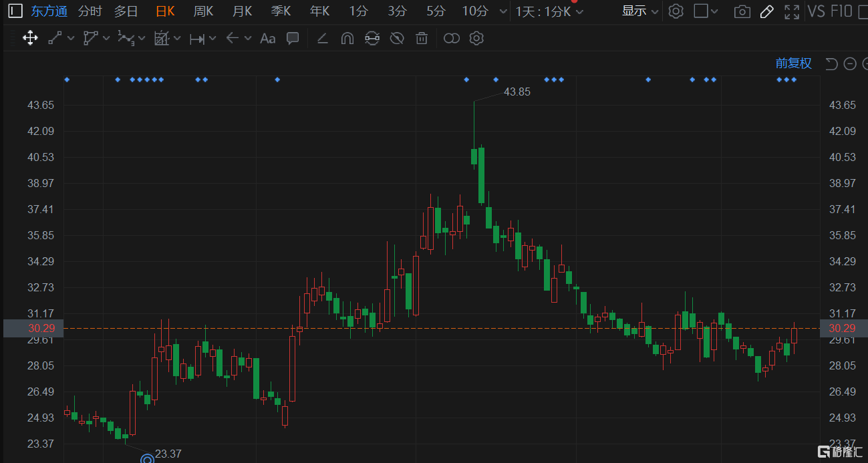The image size is (868, 463).
Task: Expand the chart ruler tool chevron
Action: [177, 39]
